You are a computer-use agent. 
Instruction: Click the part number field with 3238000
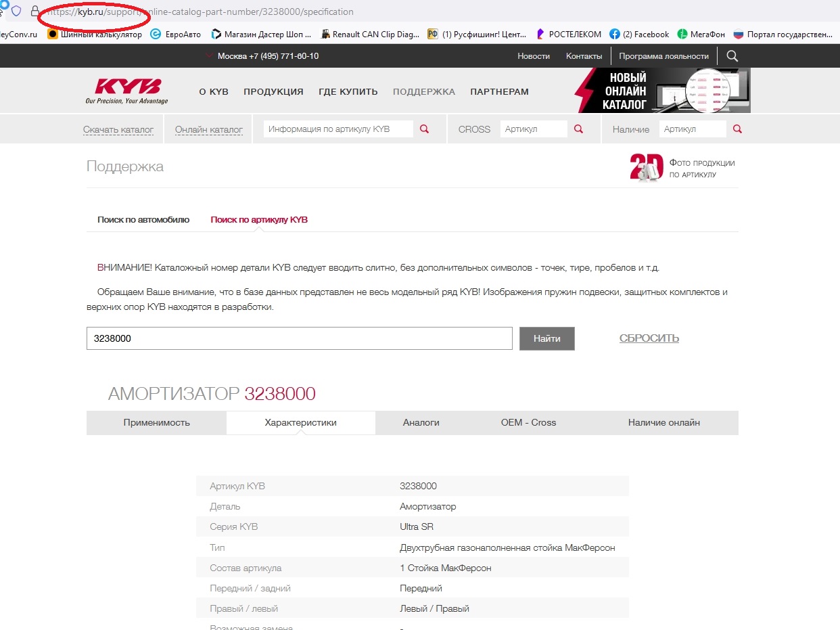point(300,338)
